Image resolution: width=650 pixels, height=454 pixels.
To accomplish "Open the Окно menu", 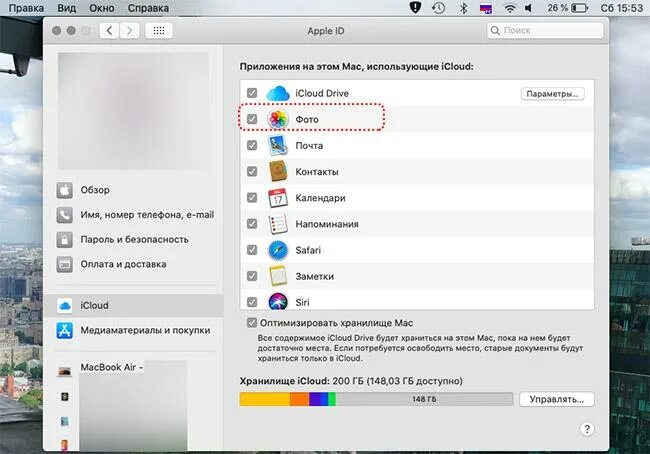I will coord(102,8).
